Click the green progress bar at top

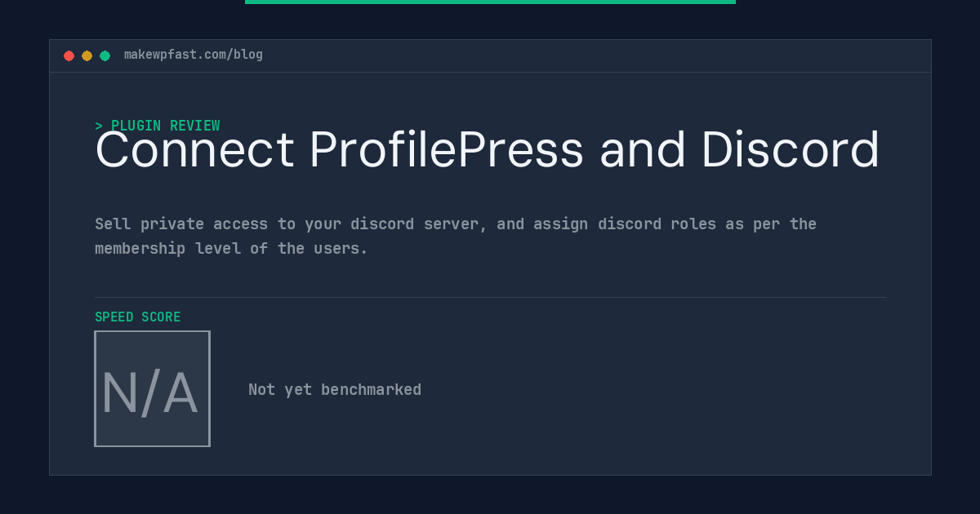tap(490, 2)
